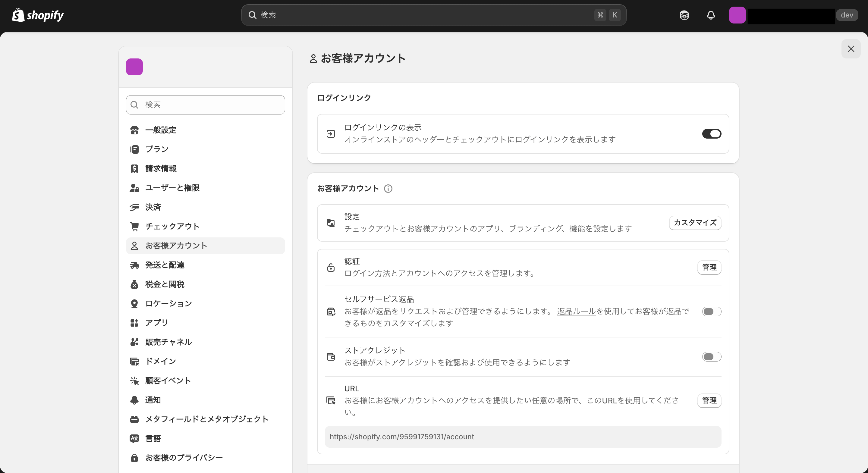
Task: Click the Shopify logo
Action: pyautogui.click(x=37, y=15)
